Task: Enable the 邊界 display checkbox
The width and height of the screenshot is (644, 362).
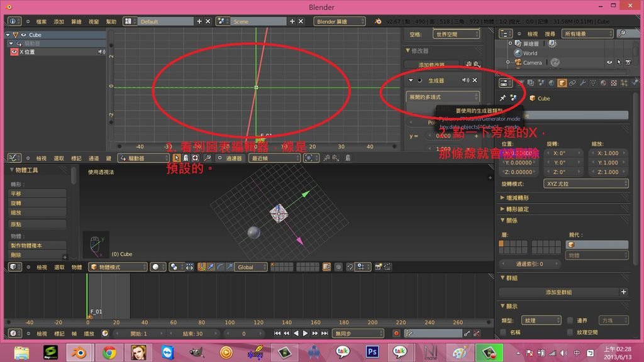Action: click(570, 320)
